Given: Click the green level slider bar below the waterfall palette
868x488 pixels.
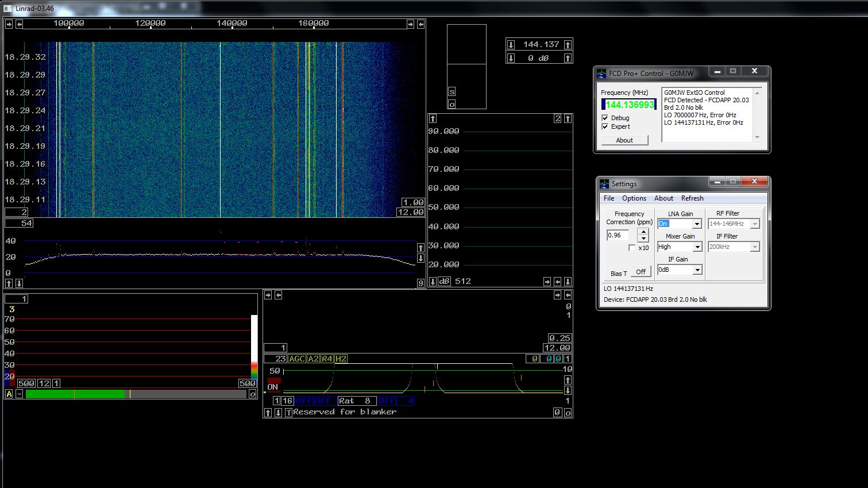Looking at the screenshot, I should click(x=75, y=394).
